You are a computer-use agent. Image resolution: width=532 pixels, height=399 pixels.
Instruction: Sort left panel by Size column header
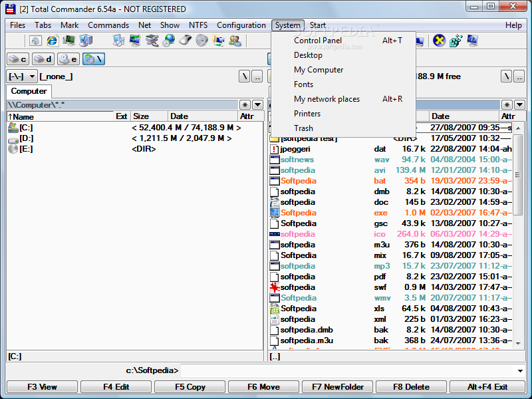click(x=149, y=116)
